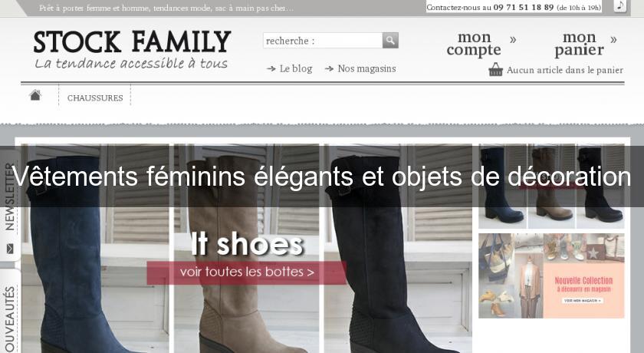Open the Nouvelle Collection banner thumbnail

551,275
